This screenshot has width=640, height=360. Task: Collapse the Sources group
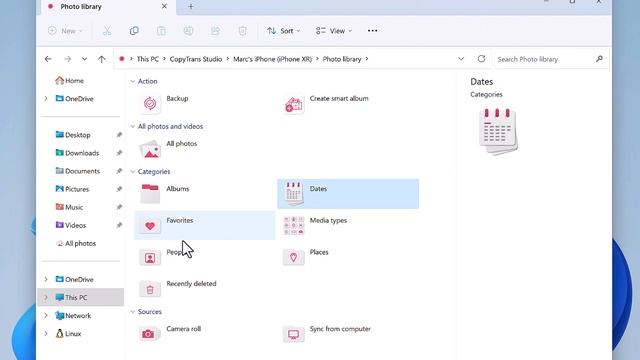(x=133, y=312)
